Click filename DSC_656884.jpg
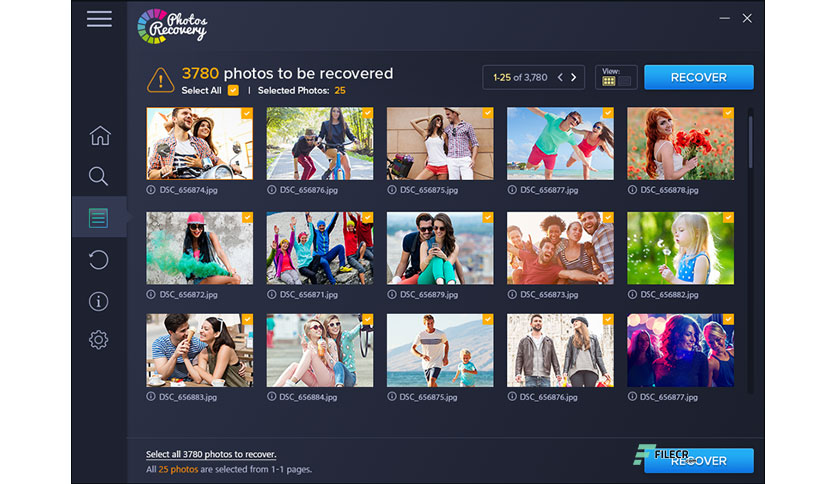The height and width of the screenshot is (484, 836). coord(308,397)
